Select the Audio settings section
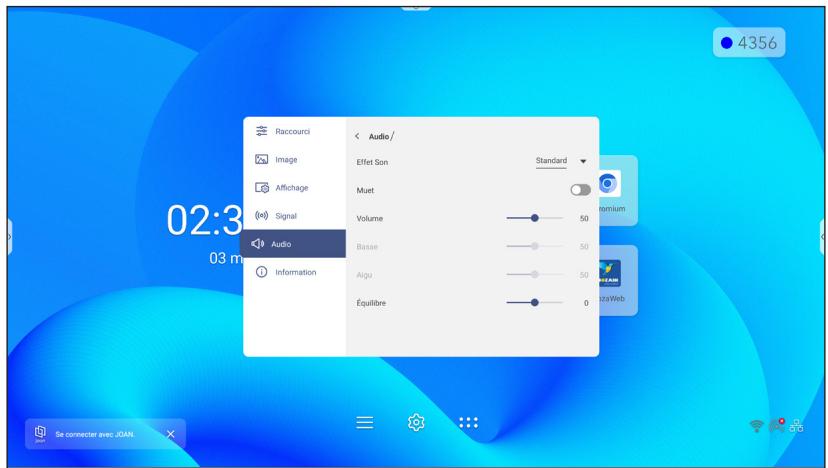 [x=293, y=244]
